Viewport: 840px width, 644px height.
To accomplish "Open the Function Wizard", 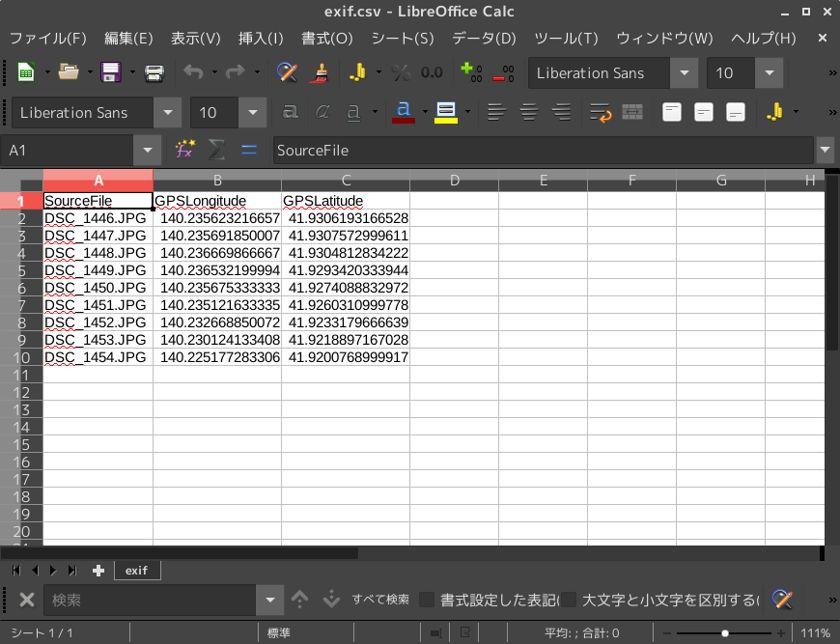I will pyautogui.click(x=183, y=150).
